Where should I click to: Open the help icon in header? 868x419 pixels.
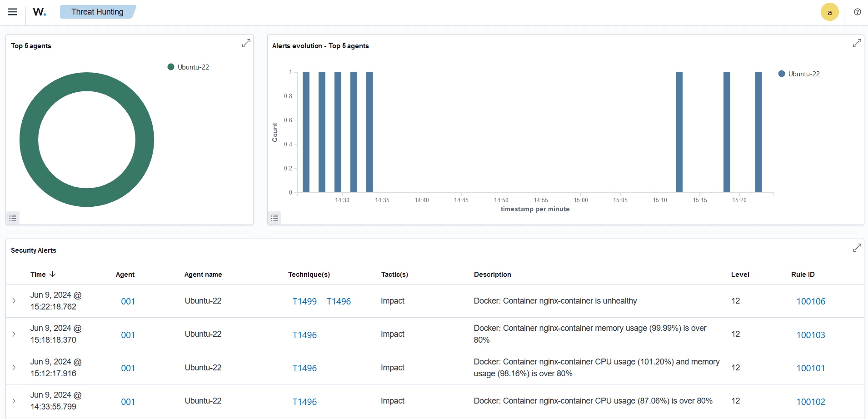857,12
